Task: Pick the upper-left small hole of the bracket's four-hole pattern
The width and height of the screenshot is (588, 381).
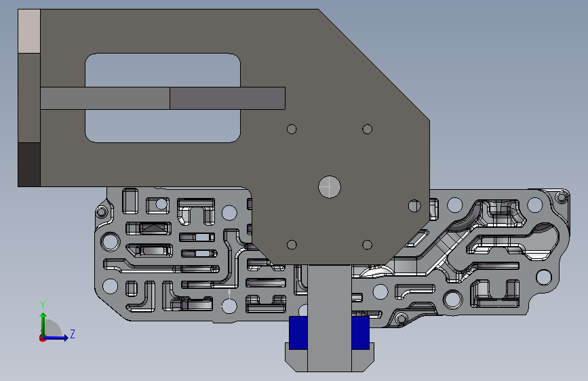Action: [x=292, y=129]
